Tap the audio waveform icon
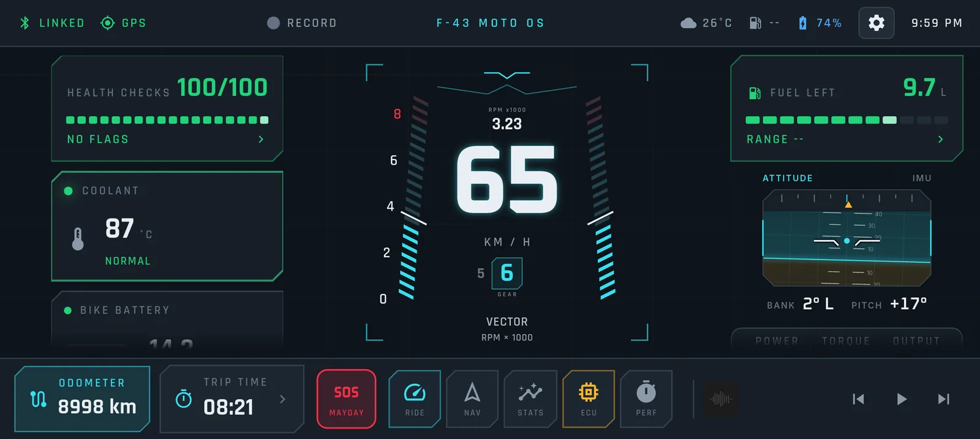Image resolution: width=980 pixels, height=439 pixels. point(721,399)
